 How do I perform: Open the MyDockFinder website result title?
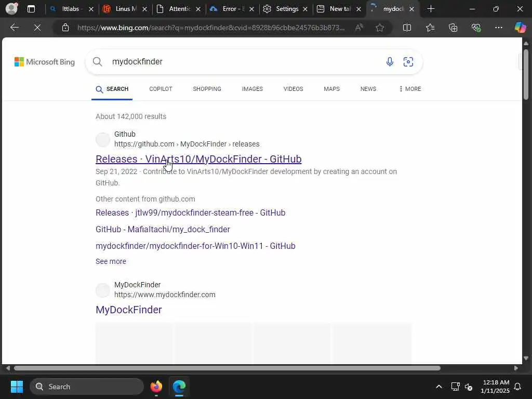click(129, 310)
